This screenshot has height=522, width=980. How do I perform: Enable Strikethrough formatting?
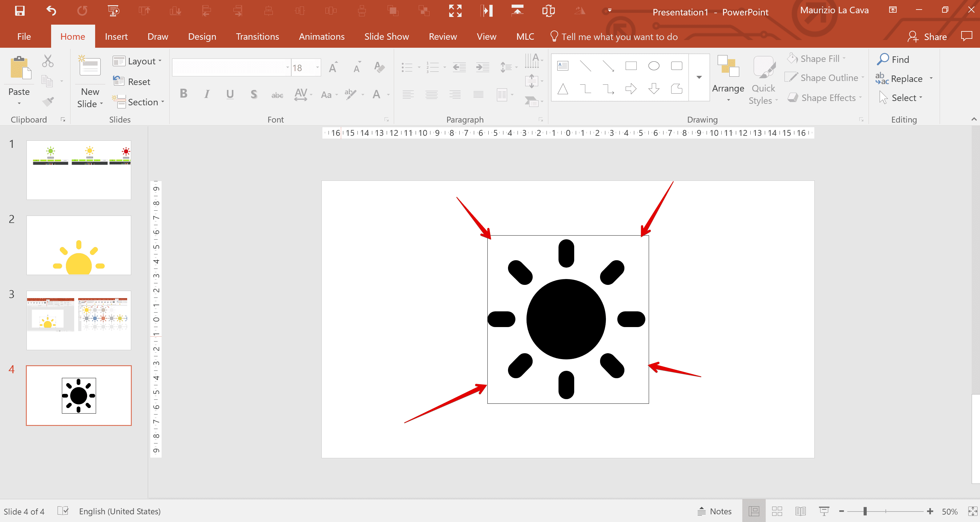click(277, 94)
